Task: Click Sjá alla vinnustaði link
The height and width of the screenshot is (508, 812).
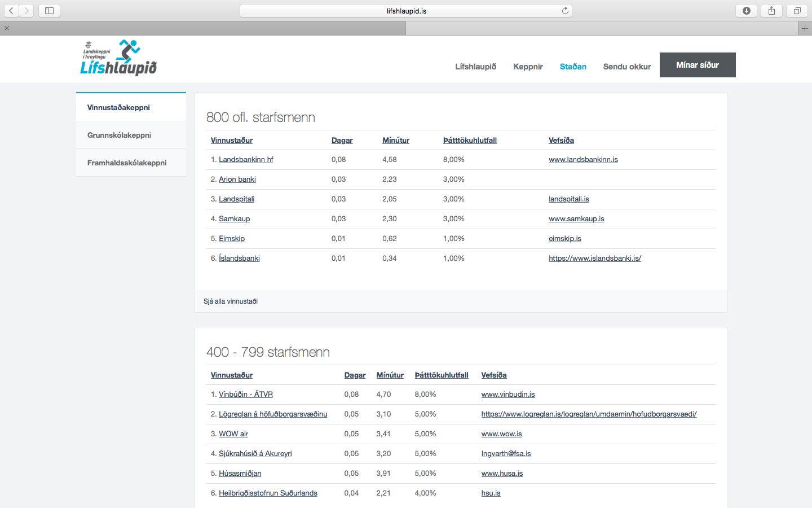Action: [x=231, y=301]
